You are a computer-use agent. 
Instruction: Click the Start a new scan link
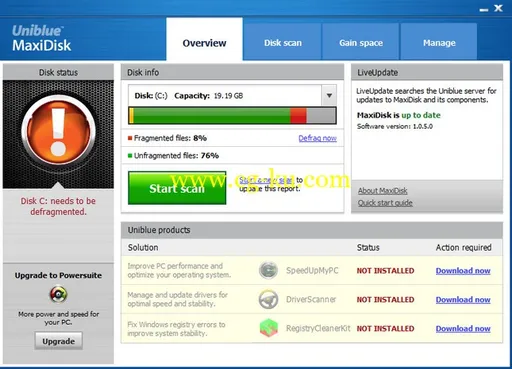tap(267, 180)
